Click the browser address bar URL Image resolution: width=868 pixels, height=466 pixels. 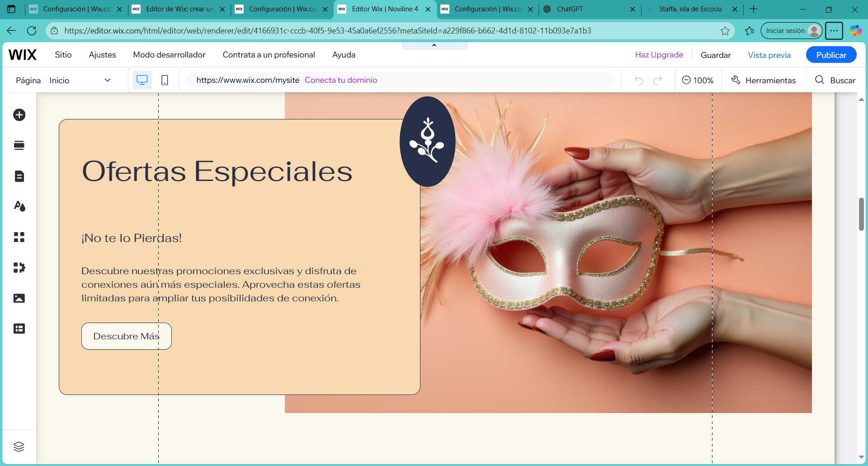[328, 31]
